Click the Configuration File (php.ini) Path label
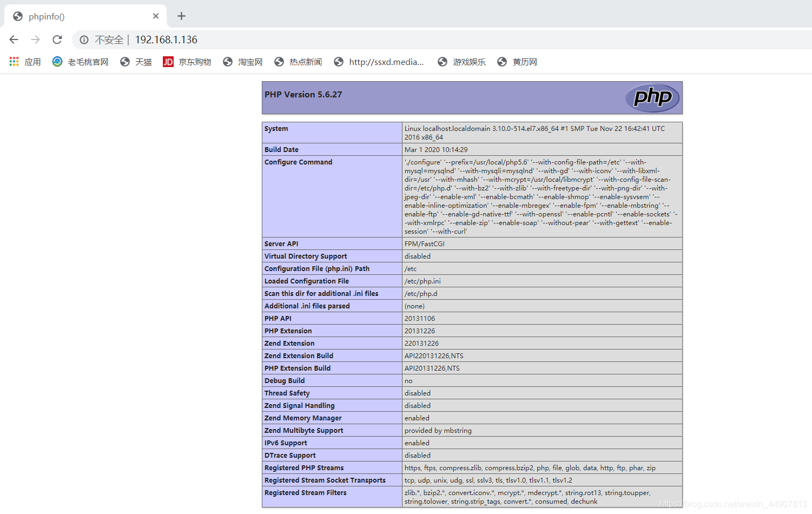 (317, 269)
